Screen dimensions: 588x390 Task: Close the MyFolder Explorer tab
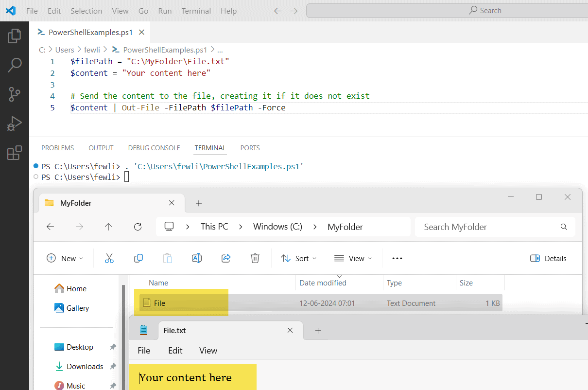(172, 203)
